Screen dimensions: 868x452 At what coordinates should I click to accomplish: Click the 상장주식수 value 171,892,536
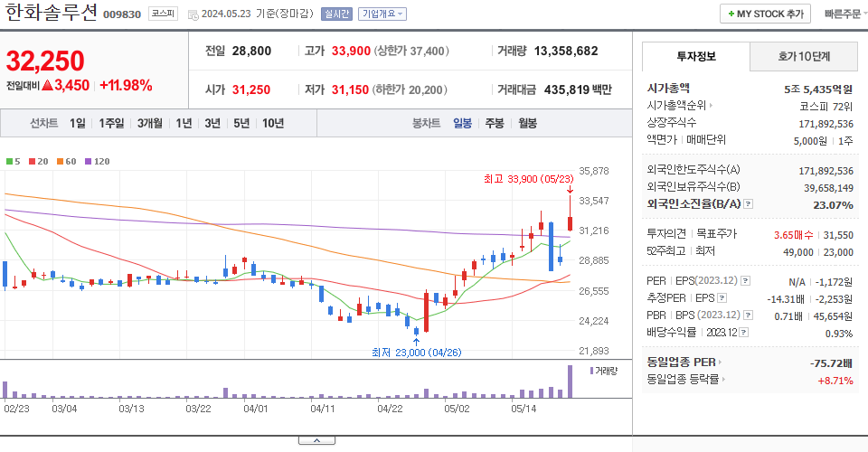coord(826,124)
